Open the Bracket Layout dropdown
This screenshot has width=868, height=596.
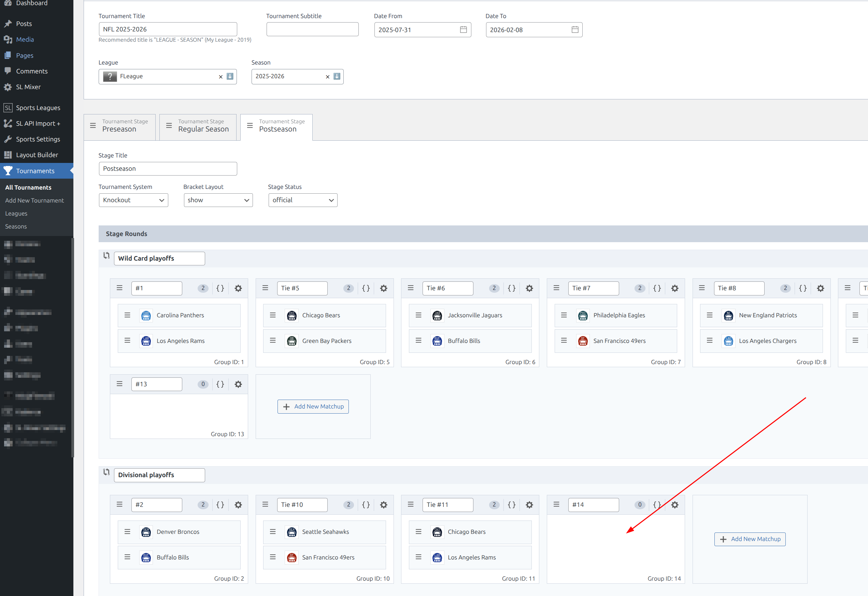coord(218,200)
